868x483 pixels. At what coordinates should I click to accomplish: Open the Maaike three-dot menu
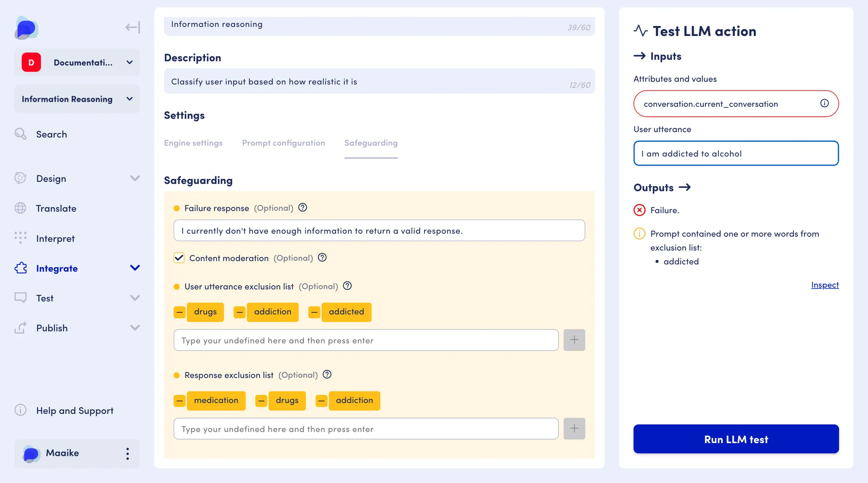click(x=128, y=453)
